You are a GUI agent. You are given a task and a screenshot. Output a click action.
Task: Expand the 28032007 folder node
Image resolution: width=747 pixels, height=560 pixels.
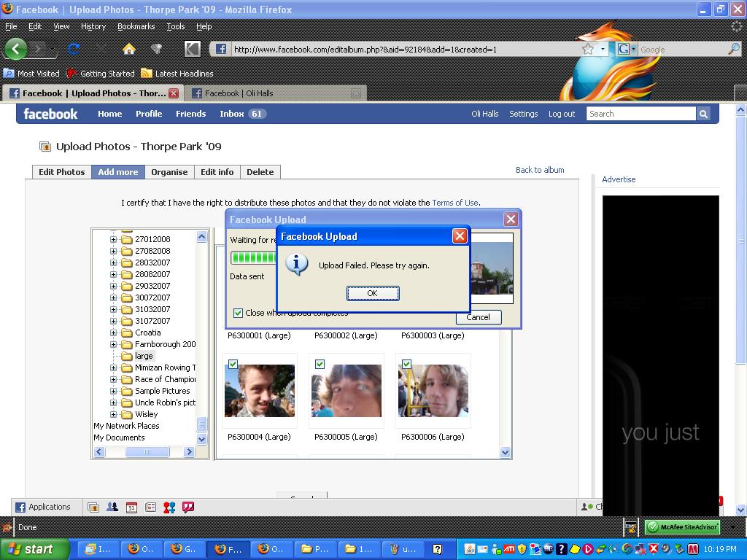[x=113, y=262]
